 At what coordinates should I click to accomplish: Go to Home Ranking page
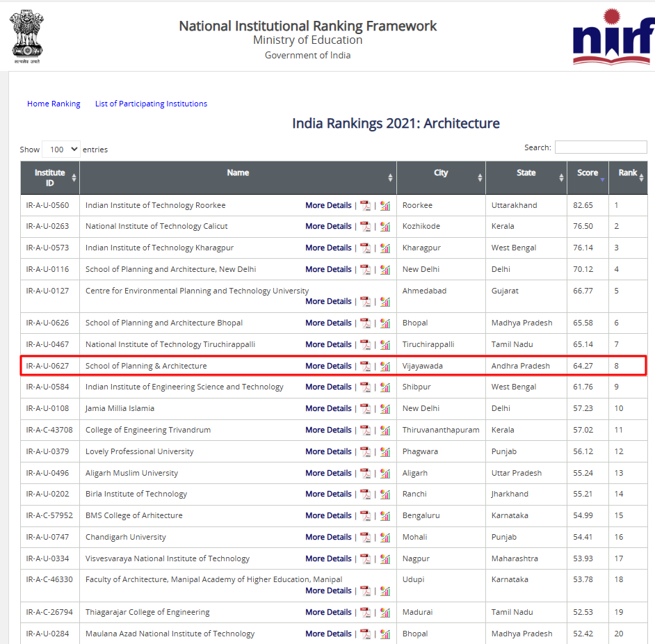54,104
